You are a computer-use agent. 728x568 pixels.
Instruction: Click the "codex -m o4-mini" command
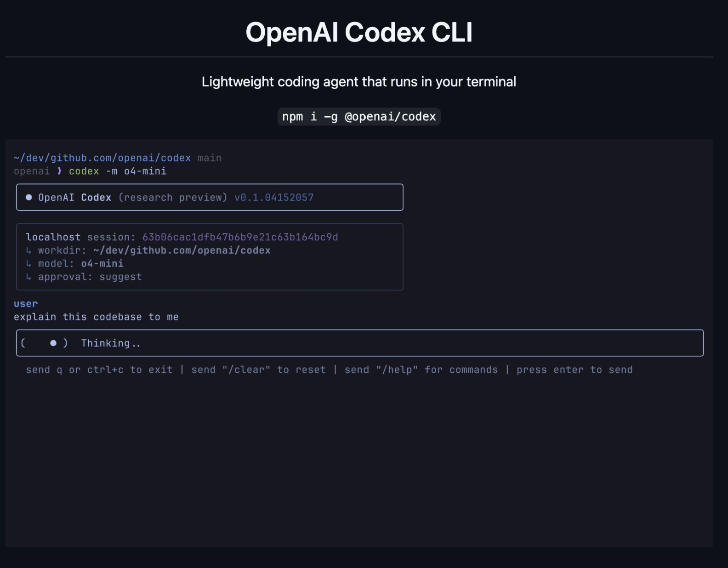click(x=118, y=171)
